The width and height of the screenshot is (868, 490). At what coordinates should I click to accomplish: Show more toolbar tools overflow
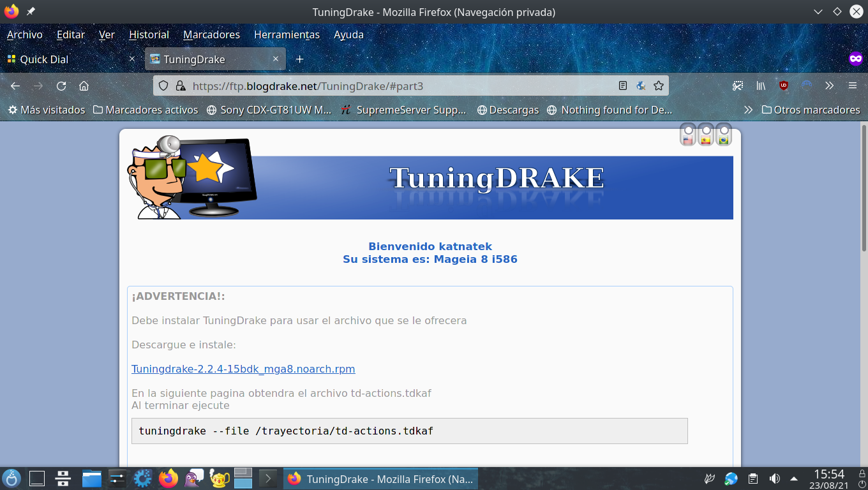(x=829, y=85)
